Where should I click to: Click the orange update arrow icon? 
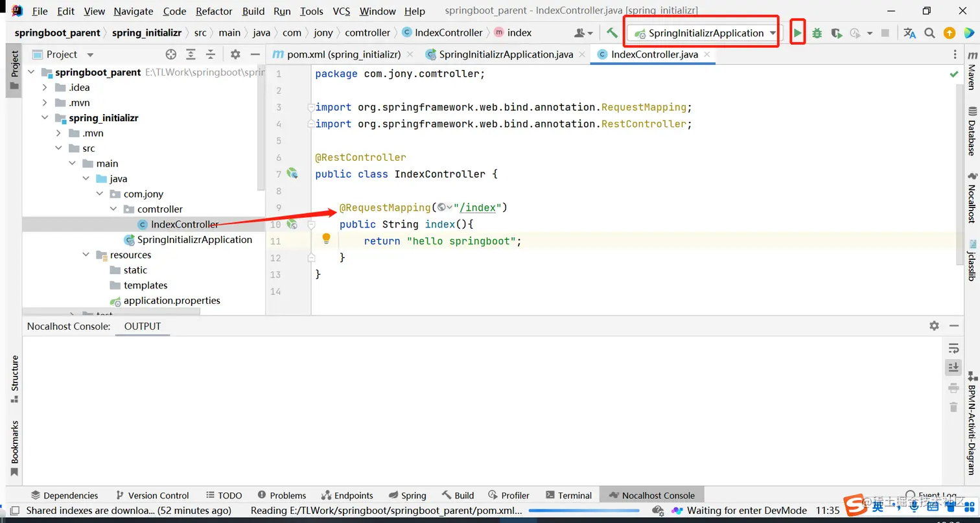pyautogui.click(x=950, y=33)
